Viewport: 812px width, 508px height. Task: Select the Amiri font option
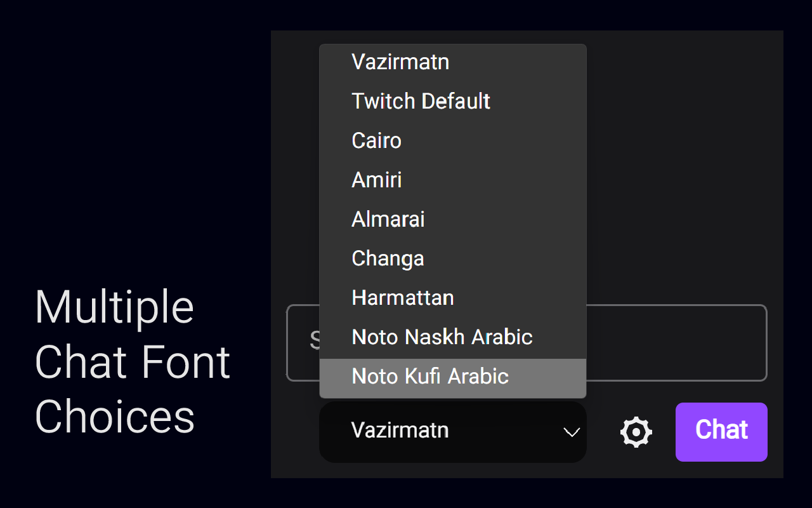(377, 180)
